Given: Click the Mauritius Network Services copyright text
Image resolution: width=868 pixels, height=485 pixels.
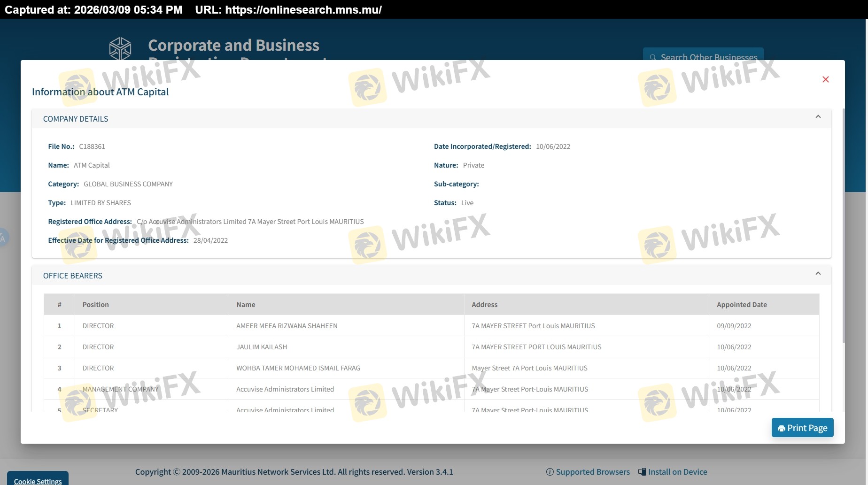Looking at the screenshot, I should tap(294, 472).
